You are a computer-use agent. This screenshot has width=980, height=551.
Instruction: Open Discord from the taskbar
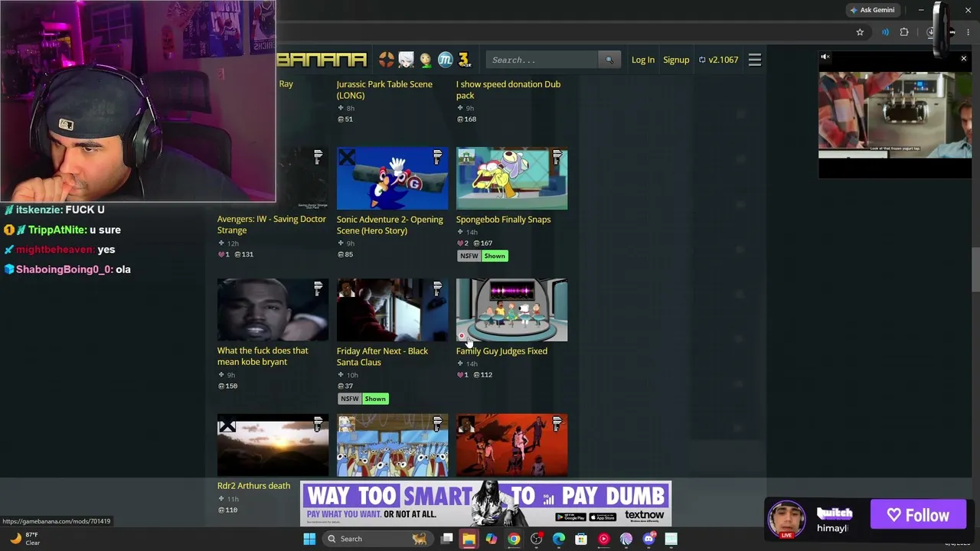click(x=649, y=539)
